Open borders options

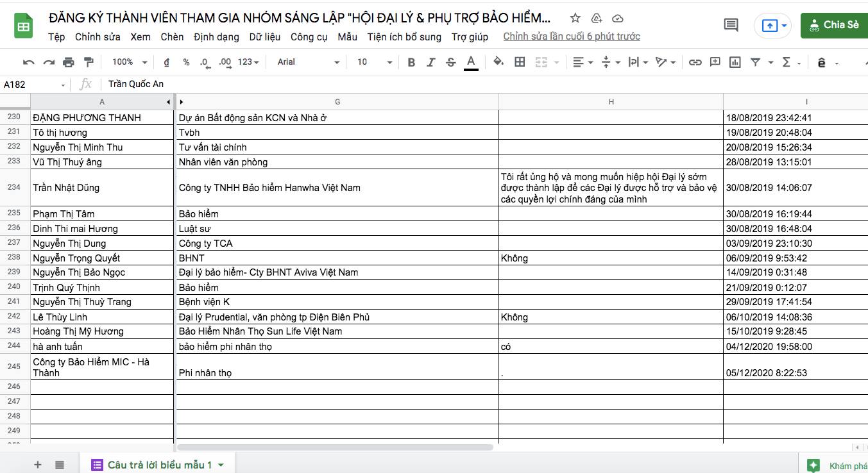coord(520,62)
